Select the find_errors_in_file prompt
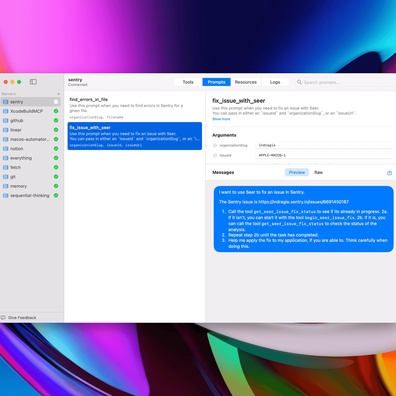The image size is (396, 396). (135, 108)
